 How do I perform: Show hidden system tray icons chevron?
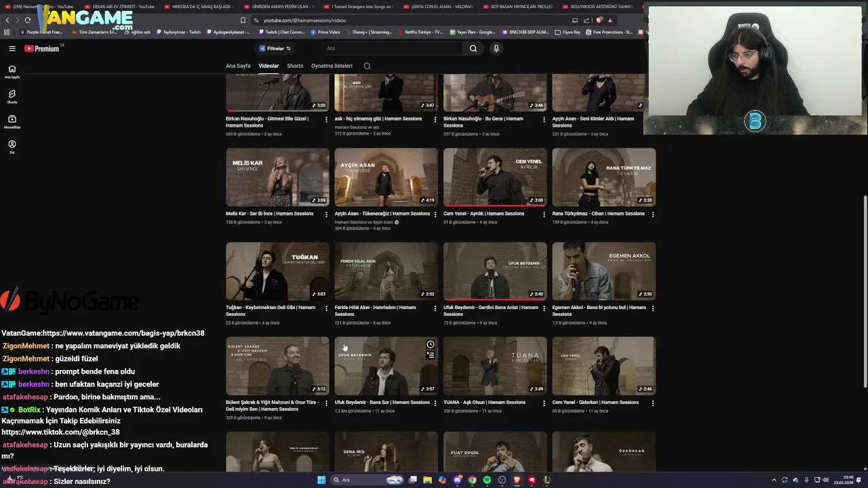tap(774, 480)
